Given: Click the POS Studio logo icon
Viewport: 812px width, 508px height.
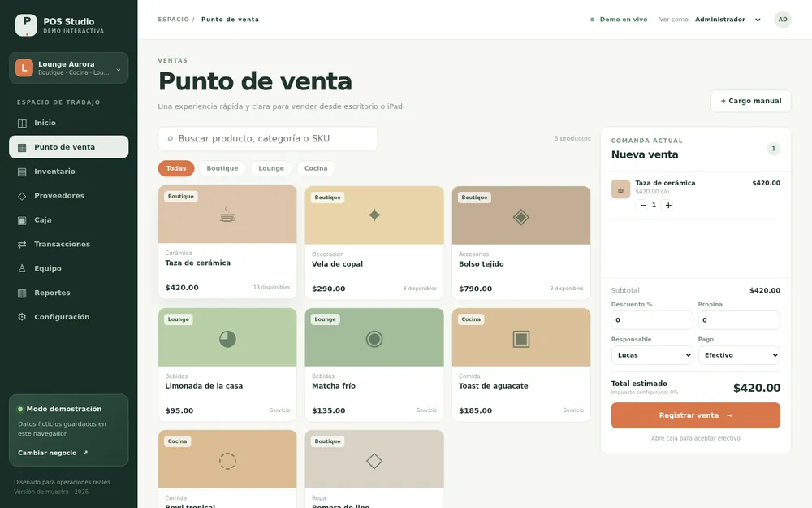Looking at the screenshot, I should pyautogui.click(x=26, y=25).
